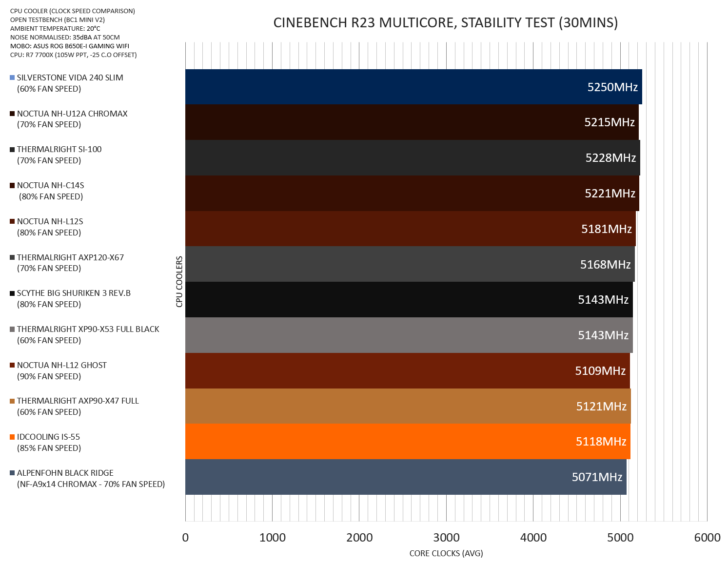Select the NOCTUA NH-L12S legend text
The width and height of the screenshot is (728, 563).
coord(50,221)
